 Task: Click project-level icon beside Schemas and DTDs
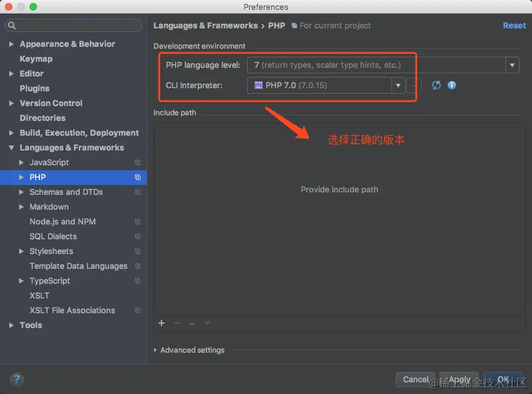point(137,192)
